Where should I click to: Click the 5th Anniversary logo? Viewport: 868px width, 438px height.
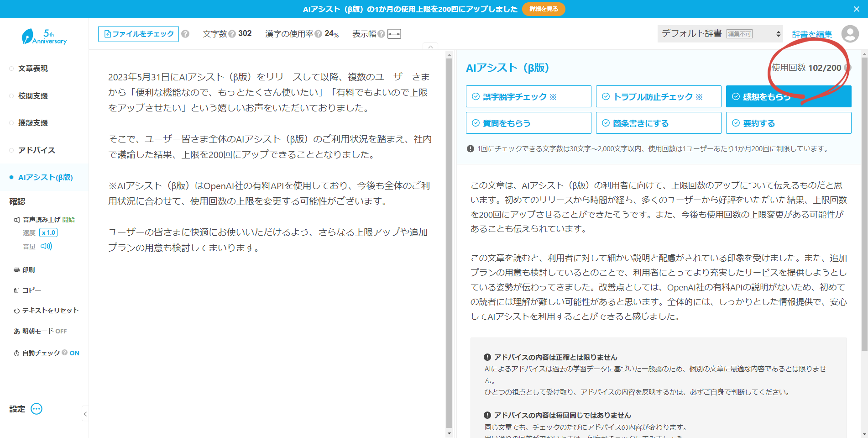click(44, 37)
